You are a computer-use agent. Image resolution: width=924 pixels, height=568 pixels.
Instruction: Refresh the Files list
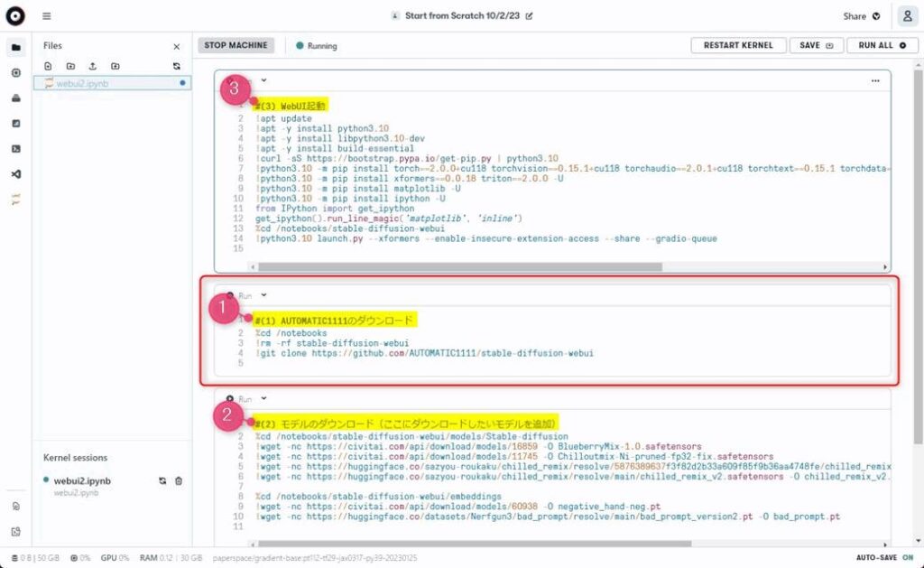pyautogui.click(x=177, y=66)
